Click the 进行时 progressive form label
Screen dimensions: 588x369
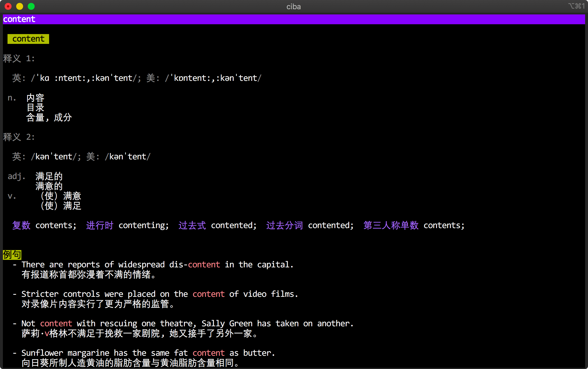[x=100, y=225]
